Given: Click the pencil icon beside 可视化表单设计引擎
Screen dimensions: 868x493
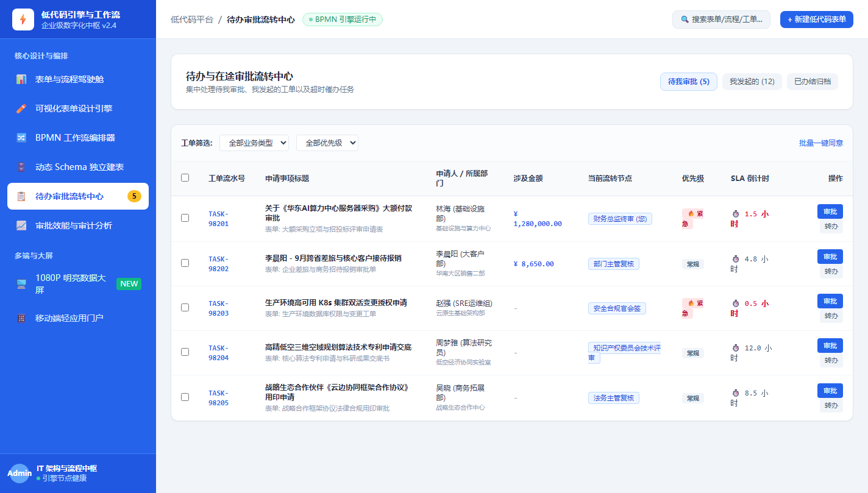Looking at the screenshot, I should point(21,108).
